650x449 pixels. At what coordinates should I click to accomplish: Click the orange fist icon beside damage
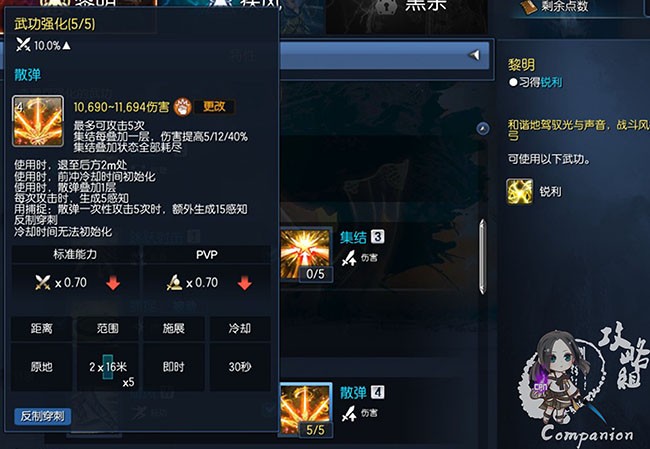[x=182, y=107]
